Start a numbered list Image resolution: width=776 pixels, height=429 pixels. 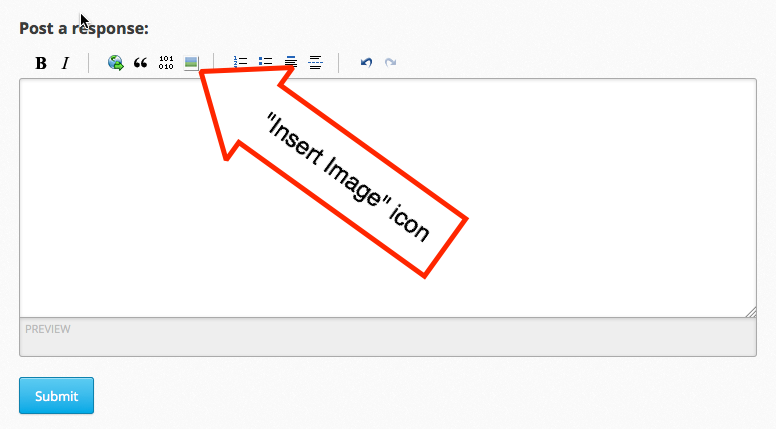click(x=240, y=63)
